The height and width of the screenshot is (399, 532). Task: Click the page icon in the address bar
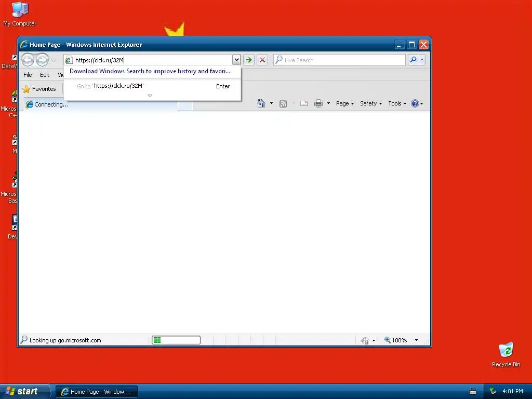[69, 60]
